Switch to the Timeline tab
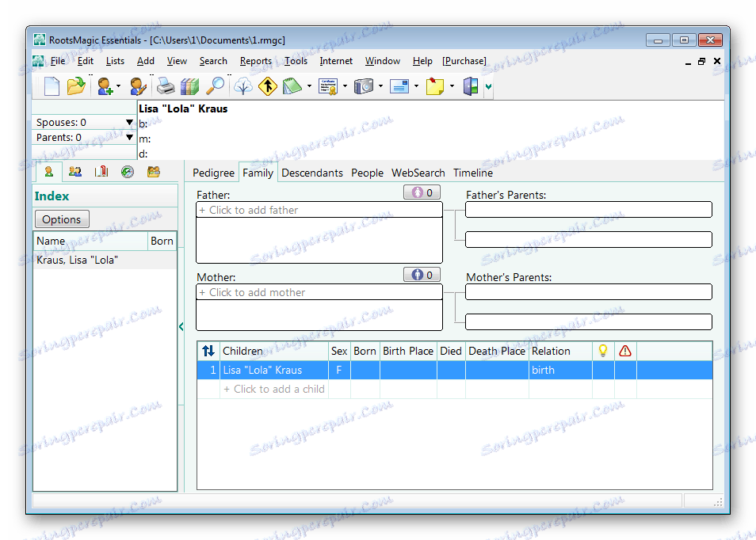 pos(473,173)
